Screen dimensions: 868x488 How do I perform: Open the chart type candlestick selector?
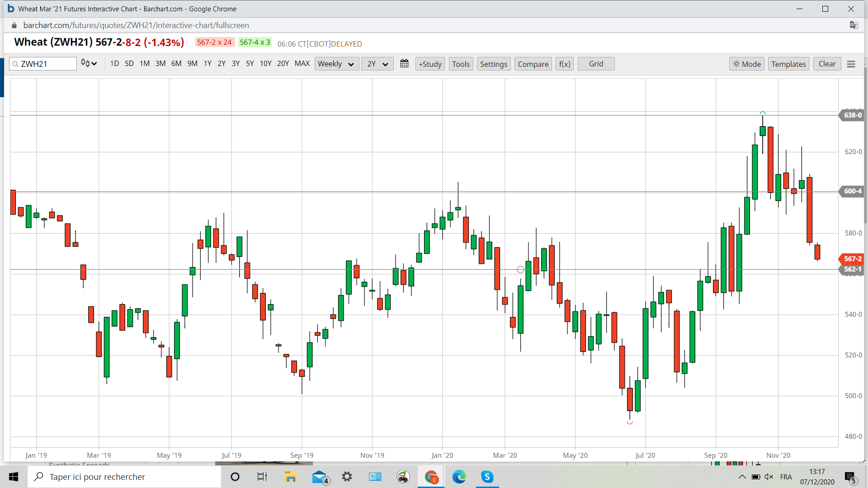pos(89,64)
